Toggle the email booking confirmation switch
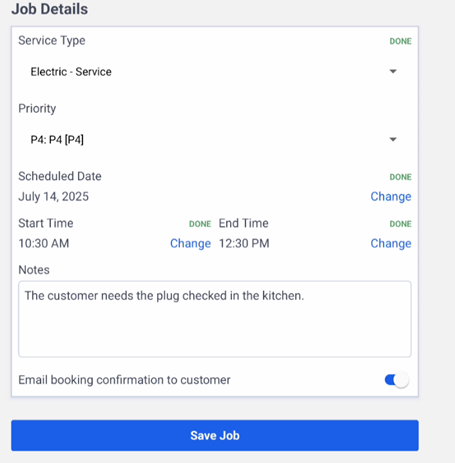Viewport: 455px width, 463px height. [x=397, y=380]
